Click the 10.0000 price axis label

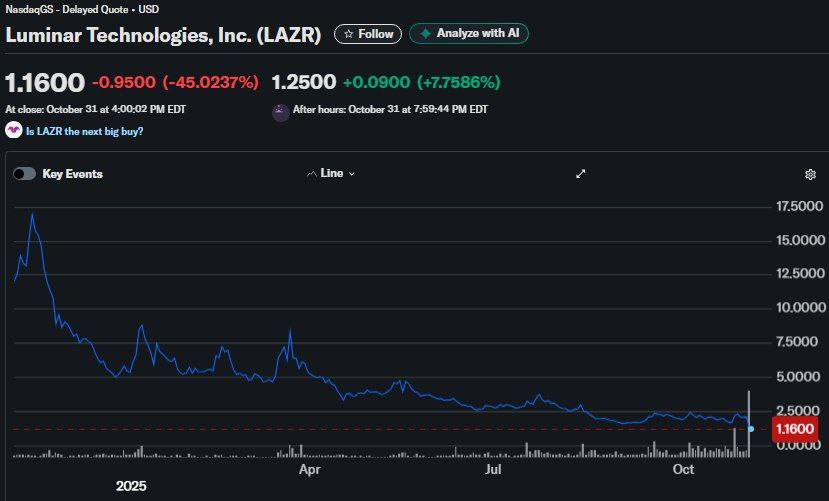pyautogui.click(x=800, y=308)
